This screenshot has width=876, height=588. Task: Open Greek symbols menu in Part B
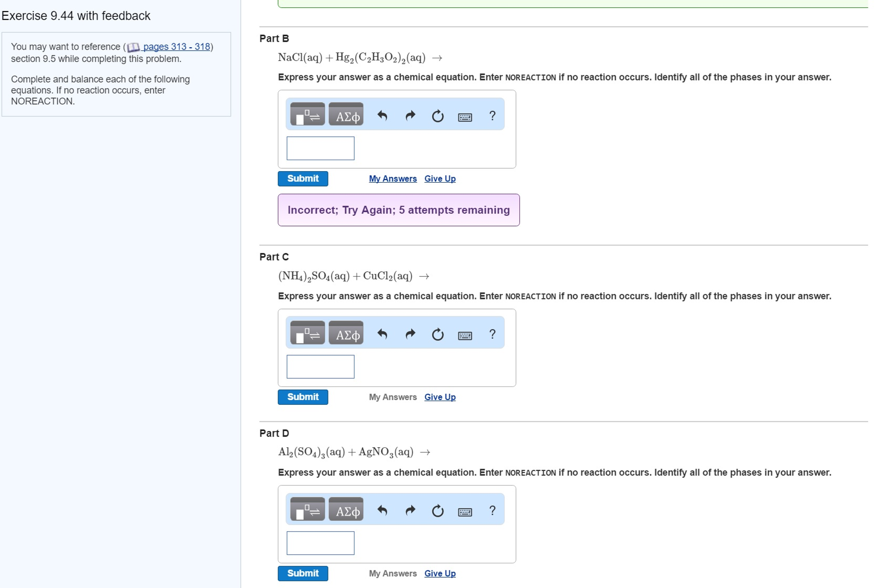(346, 114)
